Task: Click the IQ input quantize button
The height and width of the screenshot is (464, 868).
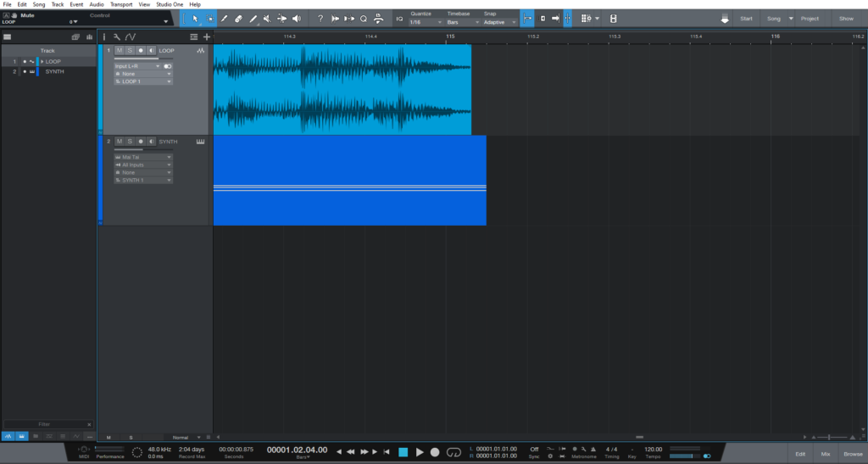Action: (x=400, y=19)
